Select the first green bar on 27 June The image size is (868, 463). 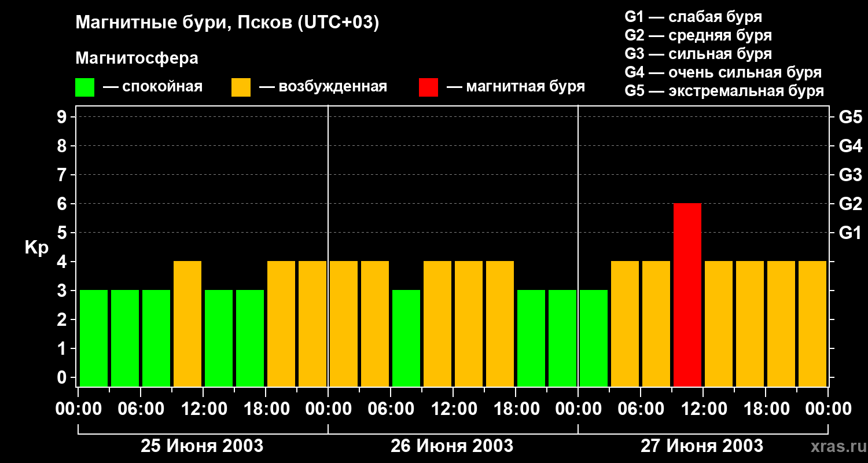pos(593,338)
